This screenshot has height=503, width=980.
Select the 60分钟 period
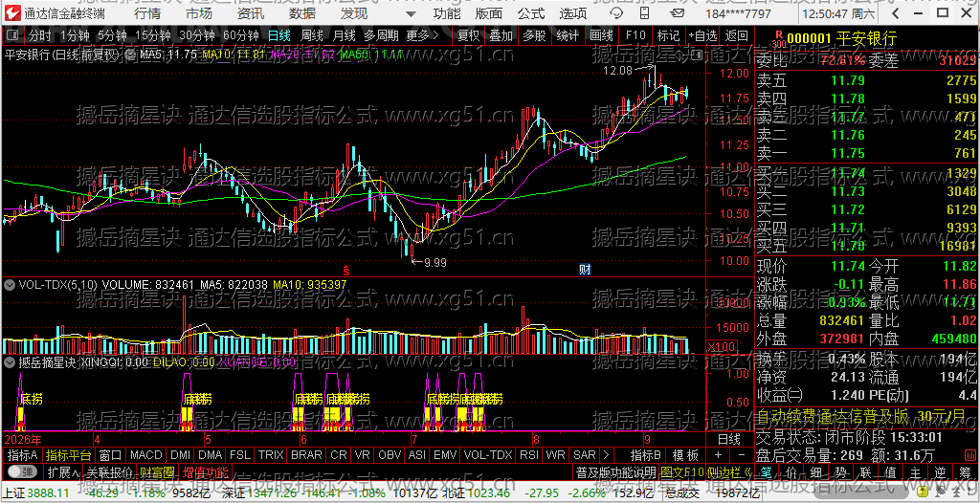pyautogui.click(x=241, y=35)
